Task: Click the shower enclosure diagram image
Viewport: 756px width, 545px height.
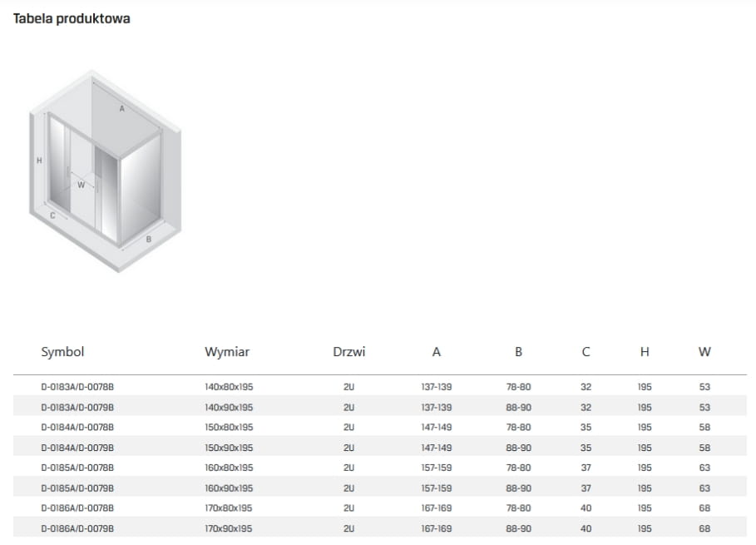Action: pyautogui.click(x=104, y=171)
